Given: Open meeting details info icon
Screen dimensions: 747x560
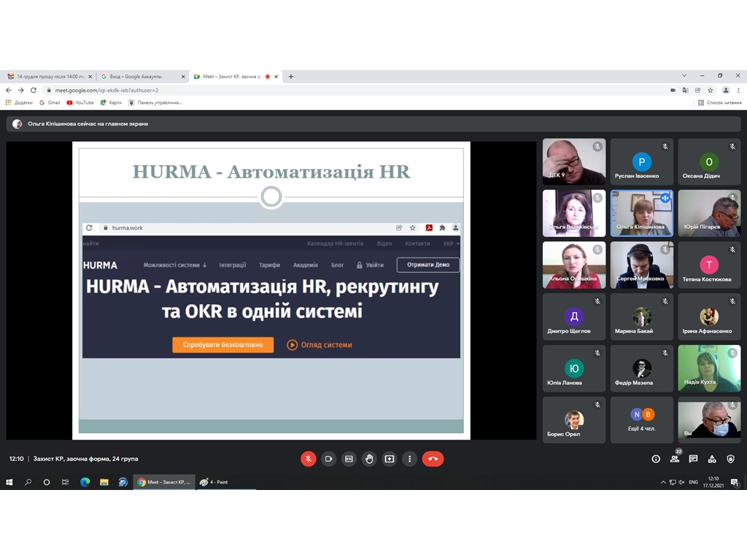Looking at the screenshot, I should (656, 459).
